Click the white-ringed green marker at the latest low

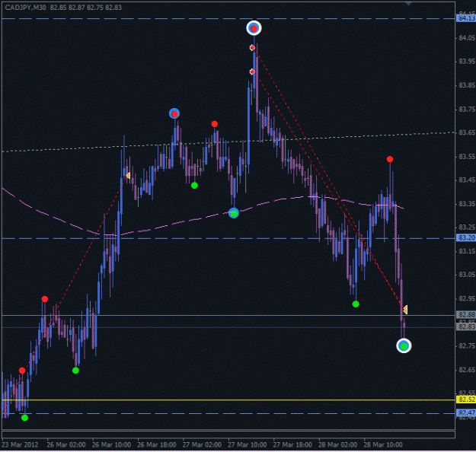(x=404, y=345)
